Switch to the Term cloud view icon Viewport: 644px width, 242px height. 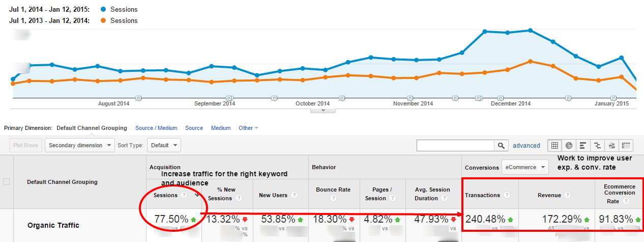coord(612,146)
